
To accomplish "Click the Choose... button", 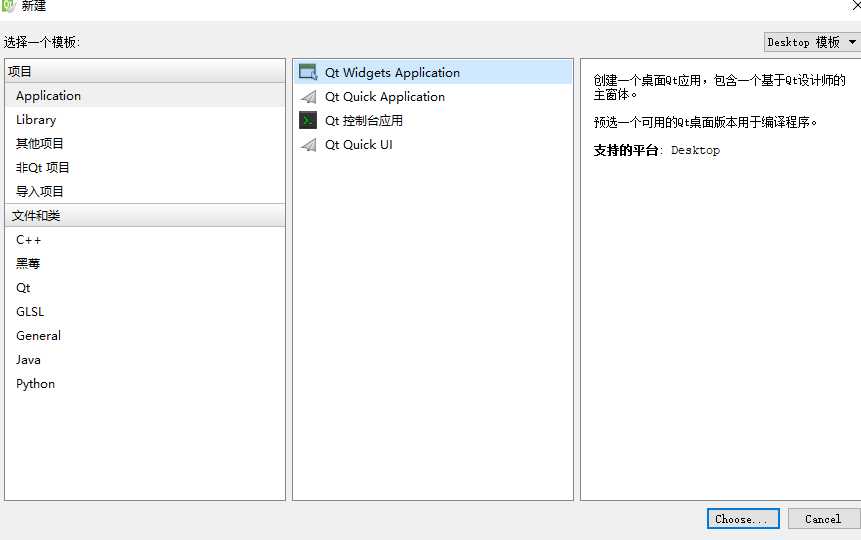I will 743,519.
